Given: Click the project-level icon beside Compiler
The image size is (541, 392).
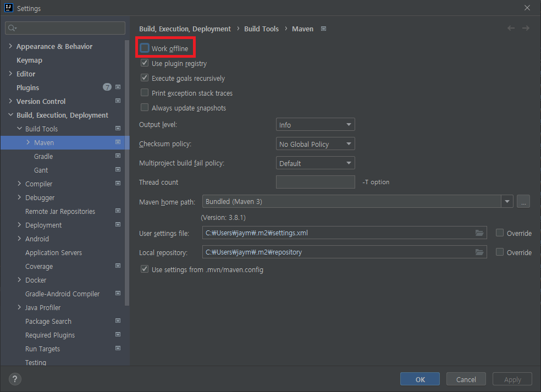Looking at the screenshot, I should tap(118, 184).
